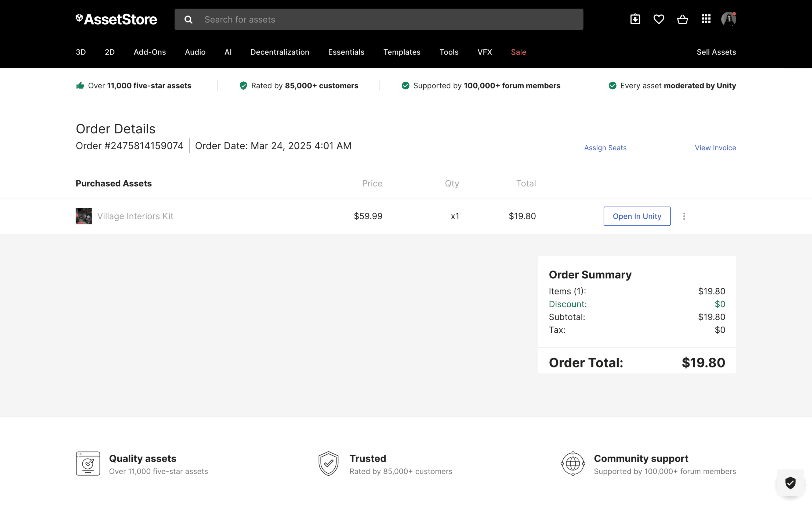Click the Assign Seats link
The width and height of the screenshot is (812, 507).
pos(605,148)
